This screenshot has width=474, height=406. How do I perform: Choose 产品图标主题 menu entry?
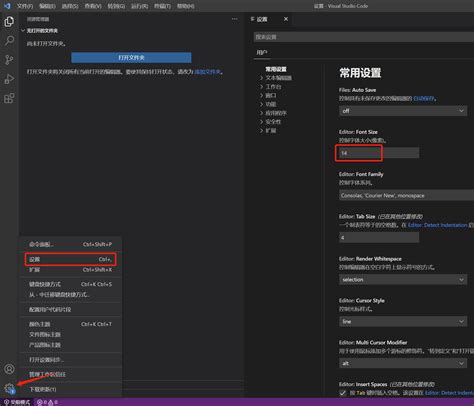click(70, 345)
